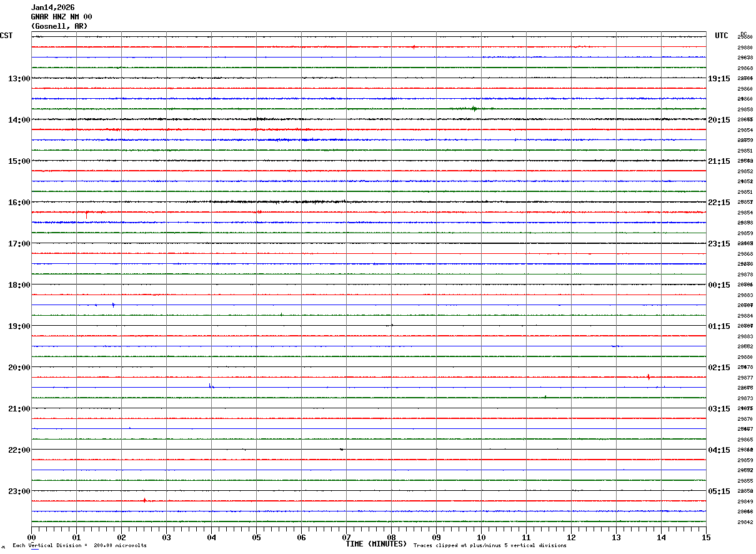Click the 22:15 UTC row label
This screenshot has width=756, height=554.
(719, 203)
